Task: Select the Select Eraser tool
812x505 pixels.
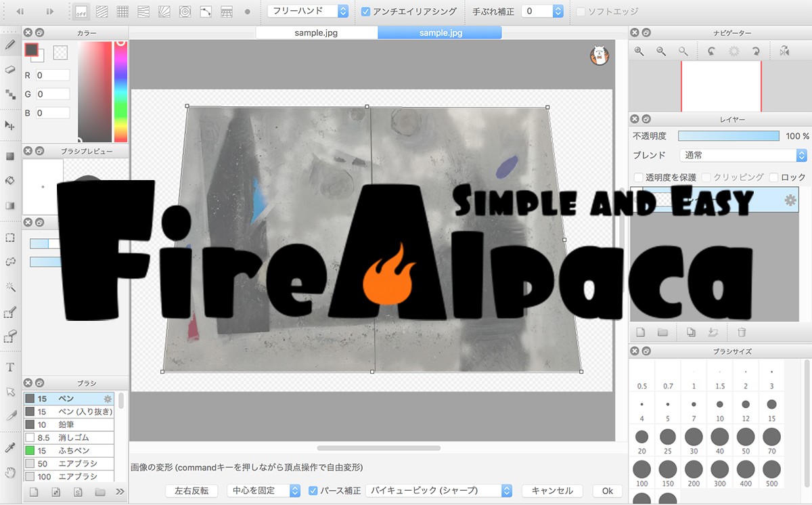Action: click(x=10, y=336)
